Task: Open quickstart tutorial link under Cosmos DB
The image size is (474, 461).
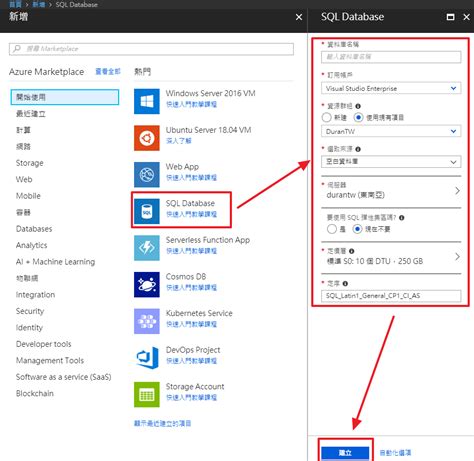Action: click(191, 287)
